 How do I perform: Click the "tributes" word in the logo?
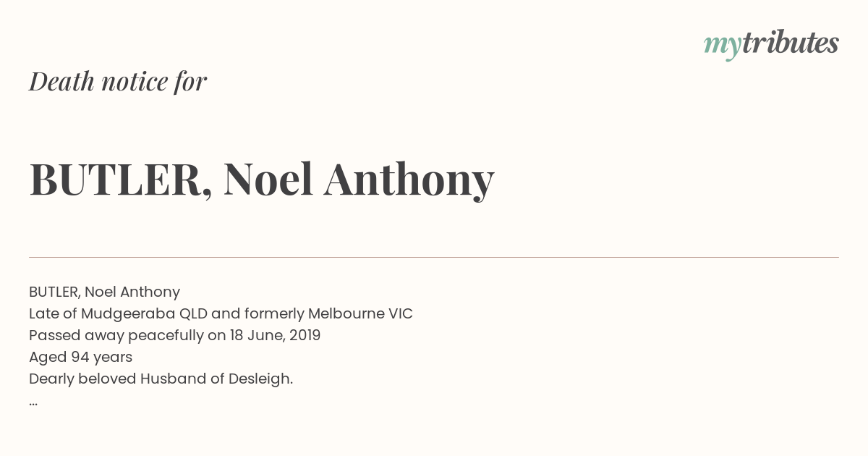tap(791, 43)
